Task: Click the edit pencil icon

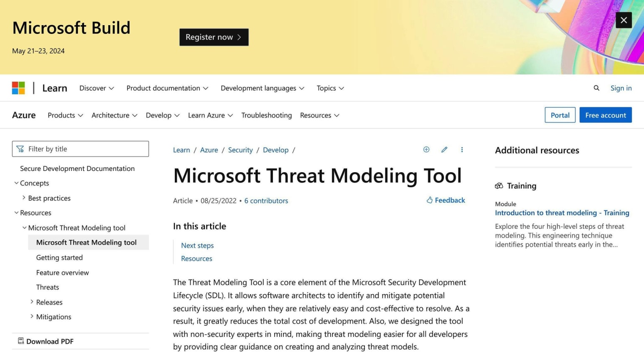Action: click(x=444, y=150)
